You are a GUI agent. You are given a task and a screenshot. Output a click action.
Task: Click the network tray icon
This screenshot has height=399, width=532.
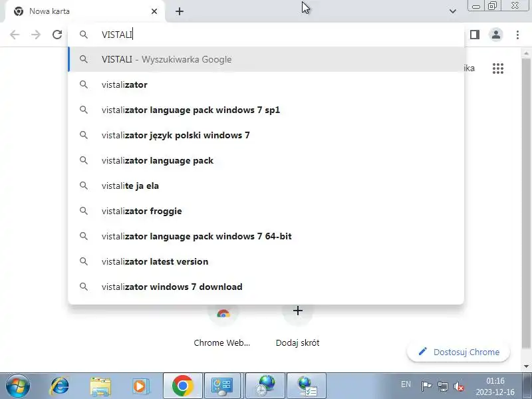pos(442,386)
